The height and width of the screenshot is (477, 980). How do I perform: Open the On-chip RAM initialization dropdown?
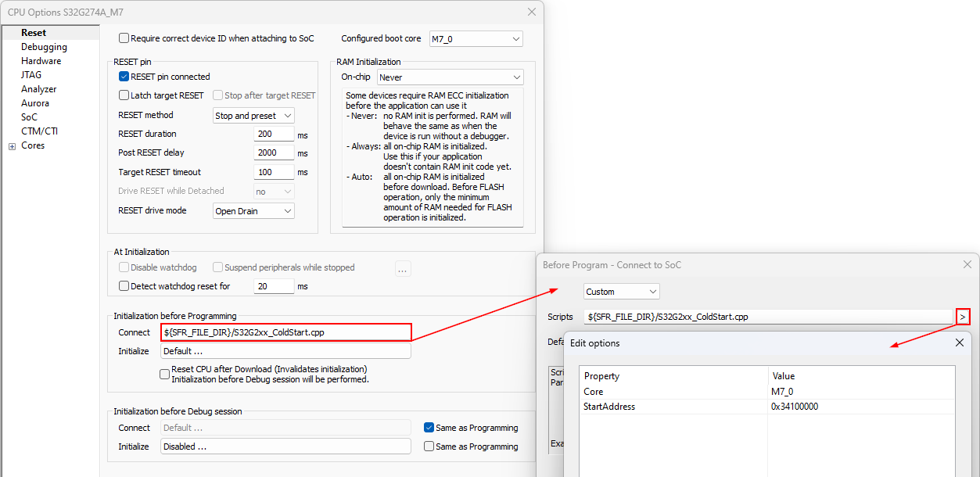click(x=450, y=77)
